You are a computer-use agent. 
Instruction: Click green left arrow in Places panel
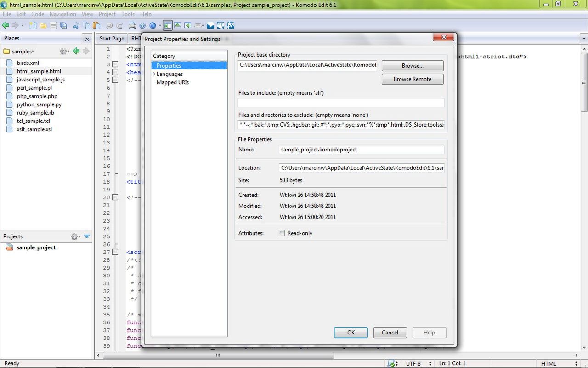76,51
